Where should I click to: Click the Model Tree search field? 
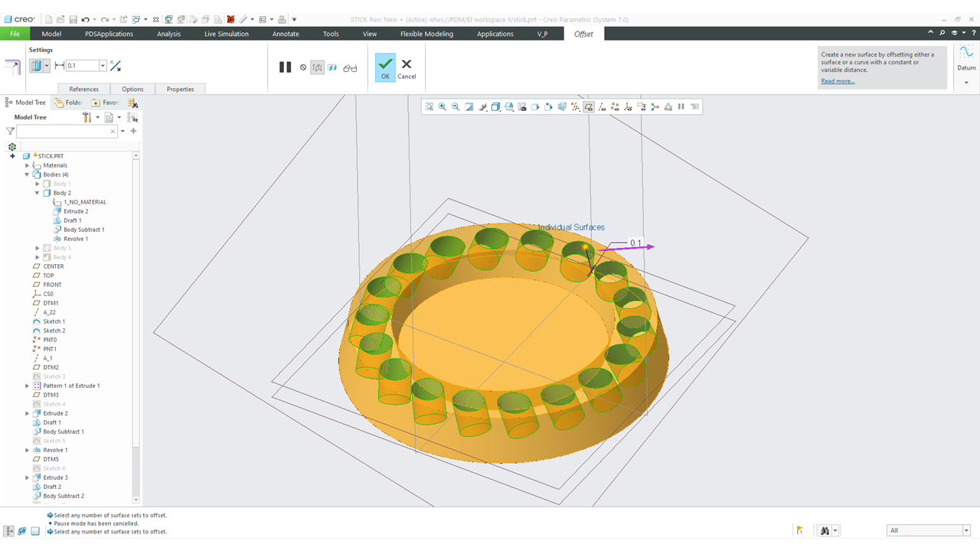(67, 132)
